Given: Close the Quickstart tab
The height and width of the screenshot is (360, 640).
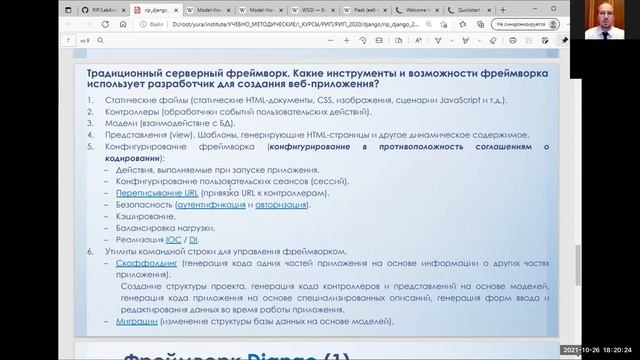Looking at the screenshot, I should (x=489, y=10).
